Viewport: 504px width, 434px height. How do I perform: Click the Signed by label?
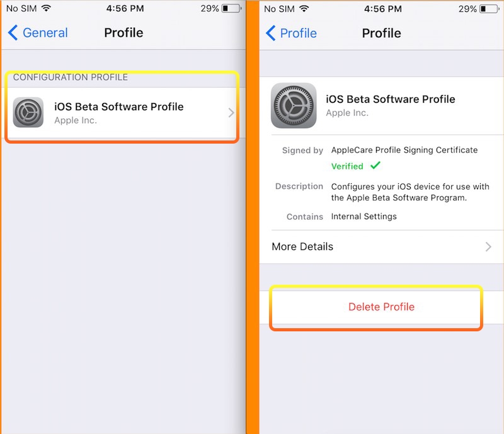(x=302, y=151)
